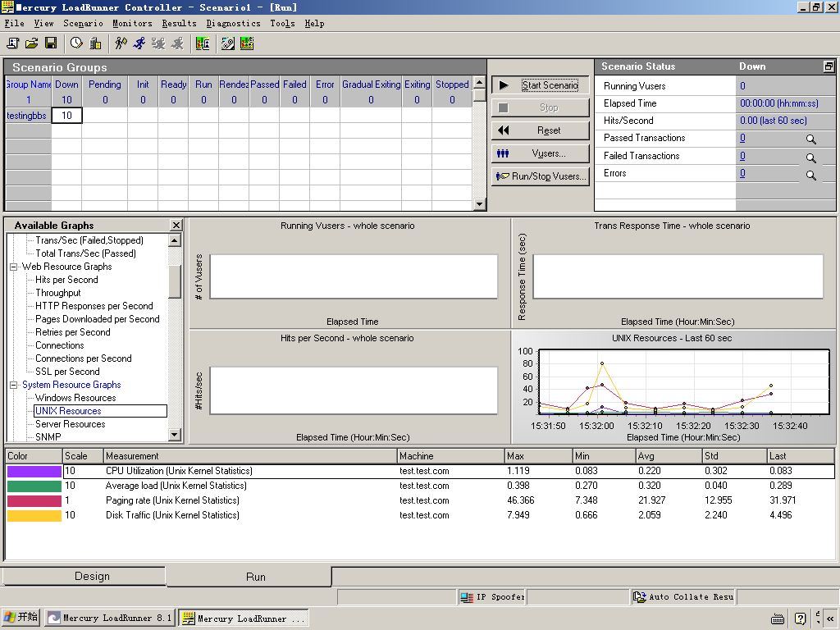
Task: Open the clock schedule toolbar icon
Action: [x=76, y=43]
